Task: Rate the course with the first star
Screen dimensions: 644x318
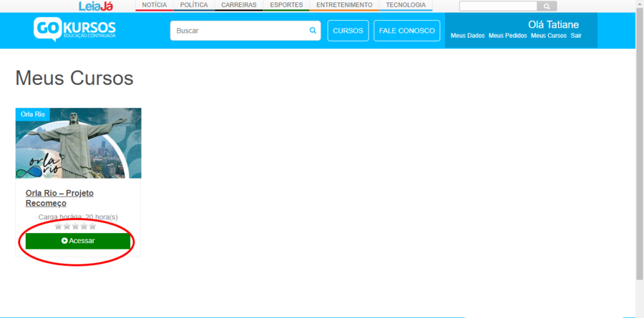Action: (58, 226)
